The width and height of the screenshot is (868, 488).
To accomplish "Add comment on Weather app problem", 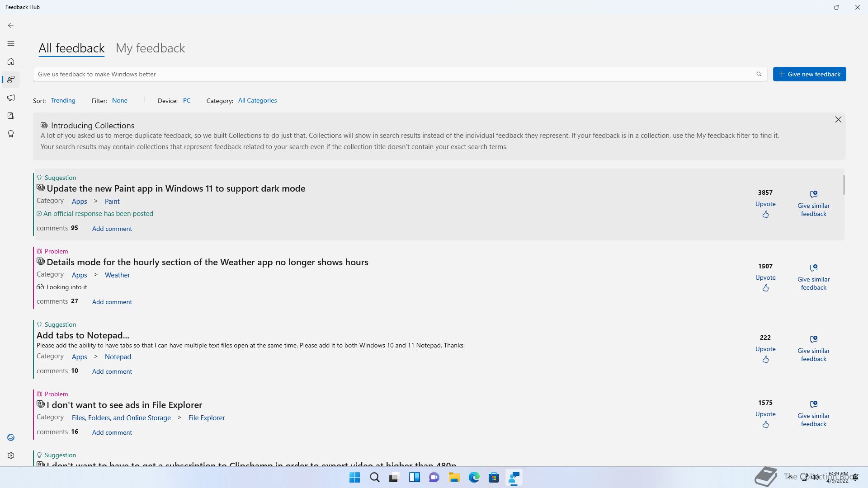I will point(112,302).
